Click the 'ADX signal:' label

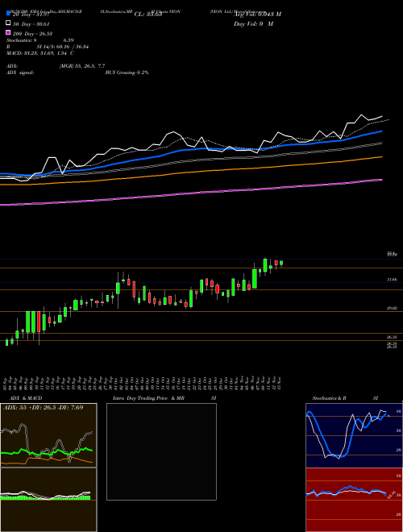(20, 73)
